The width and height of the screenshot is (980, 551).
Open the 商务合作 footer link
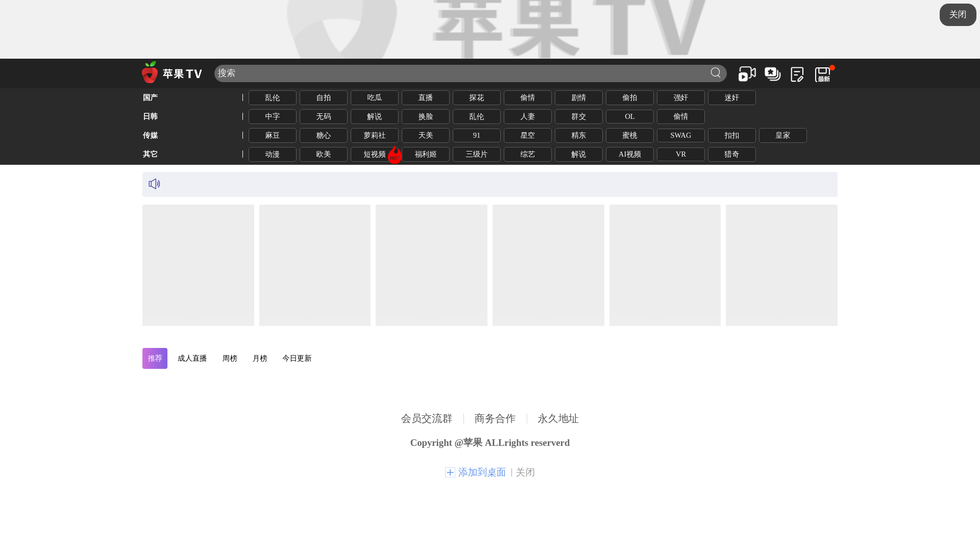(495, 419)
